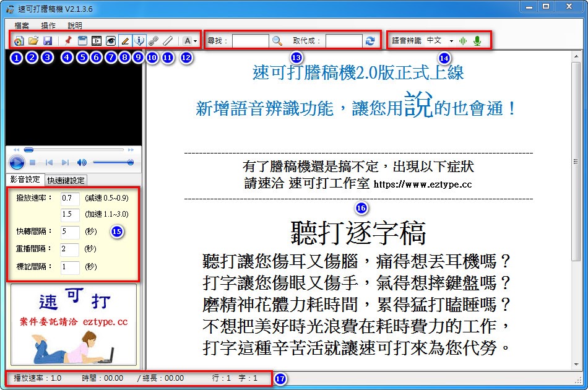Save document with floppy disk icon
The width and height of the screenshot is (588, 390).
(x=48, y=40)
